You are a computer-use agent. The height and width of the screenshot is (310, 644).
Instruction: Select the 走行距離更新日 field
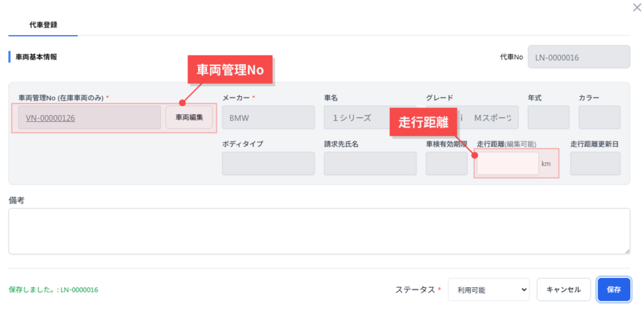(x=595, y=163)
